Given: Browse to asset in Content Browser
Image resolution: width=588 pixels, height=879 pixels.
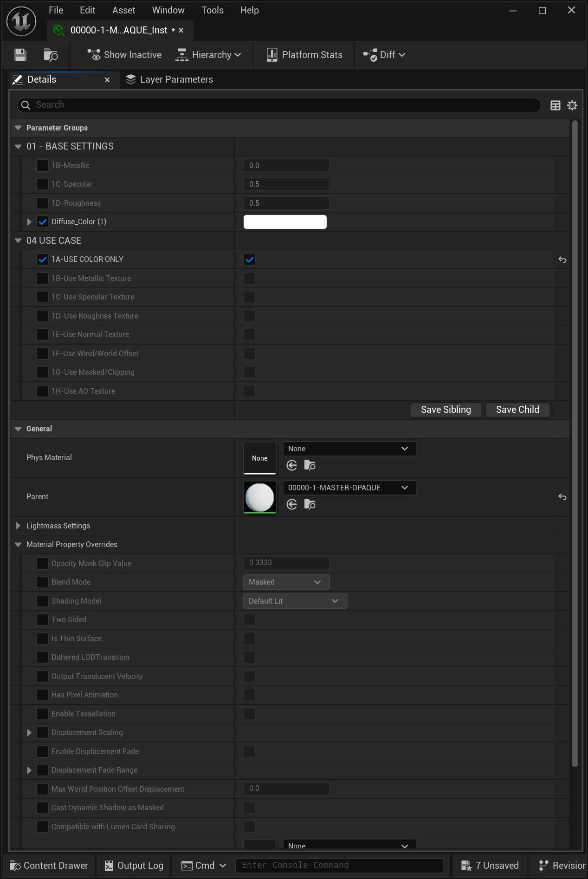Looking at the screenshot, I should [50, 55].
